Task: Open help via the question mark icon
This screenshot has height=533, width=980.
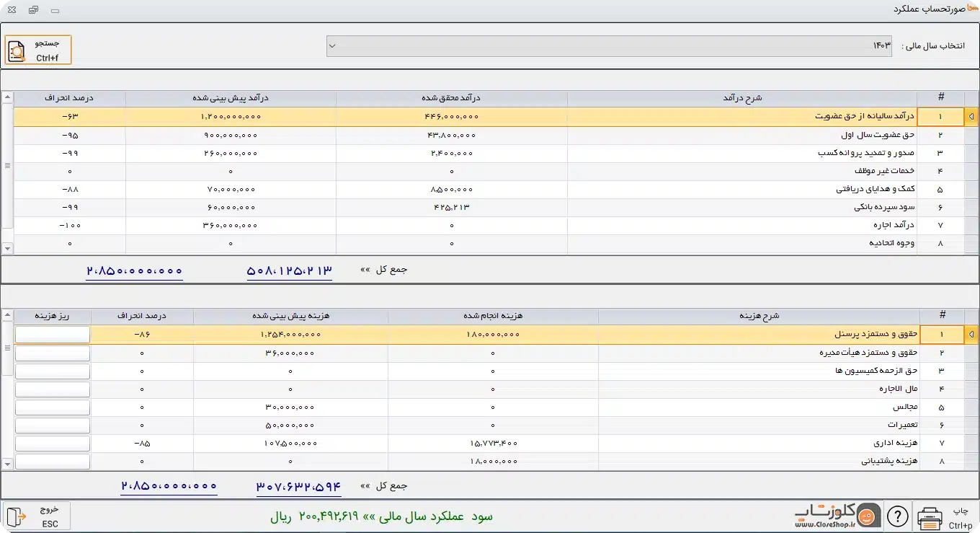Action: click(897, 516)
